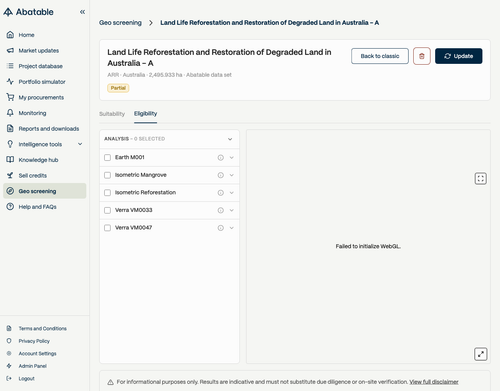The image size is (500, 391).
Task: Expand the Isometric Mangrove row chevron
Action: [232, 175]
